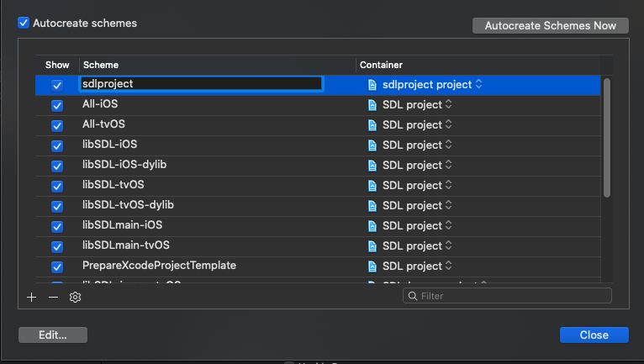Toggle Show checkbox for sdlproject scheme

coord(57,86)
